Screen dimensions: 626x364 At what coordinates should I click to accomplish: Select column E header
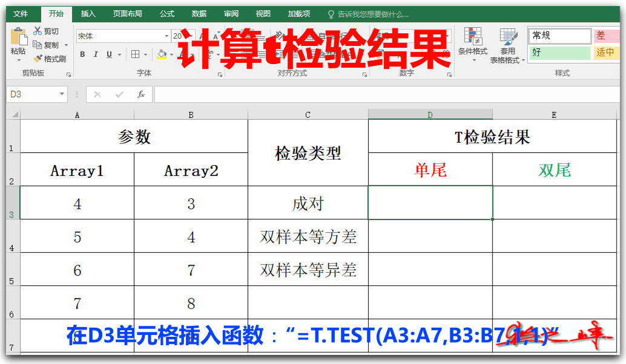[554, 115]
